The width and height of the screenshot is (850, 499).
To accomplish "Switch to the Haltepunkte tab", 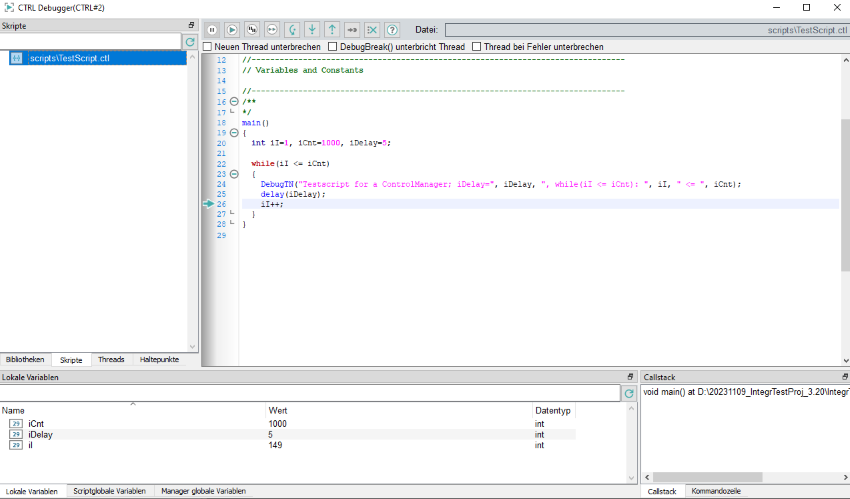I will coord(160,359).
